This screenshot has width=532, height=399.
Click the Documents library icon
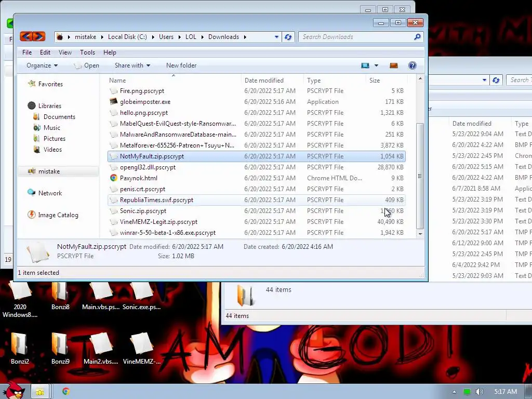(x=37, y=116)
